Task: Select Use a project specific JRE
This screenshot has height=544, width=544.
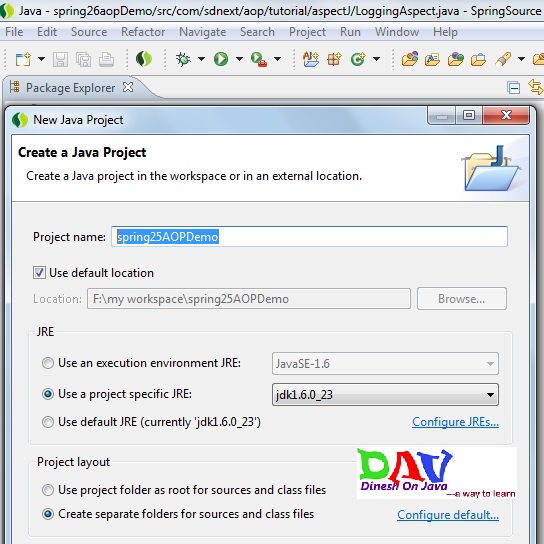Action: pos(48,394)
